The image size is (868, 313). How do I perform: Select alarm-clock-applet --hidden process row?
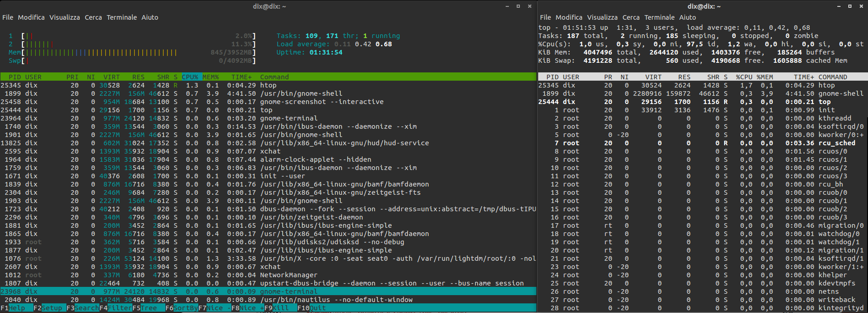268,159
